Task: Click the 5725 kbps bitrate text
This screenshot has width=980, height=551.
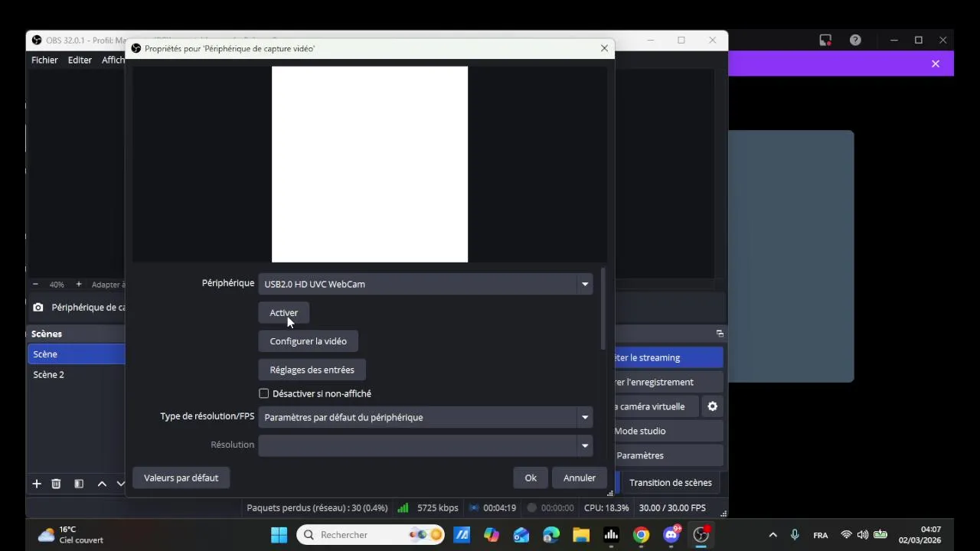Action: pyautogui.click(x=438, y=508)
